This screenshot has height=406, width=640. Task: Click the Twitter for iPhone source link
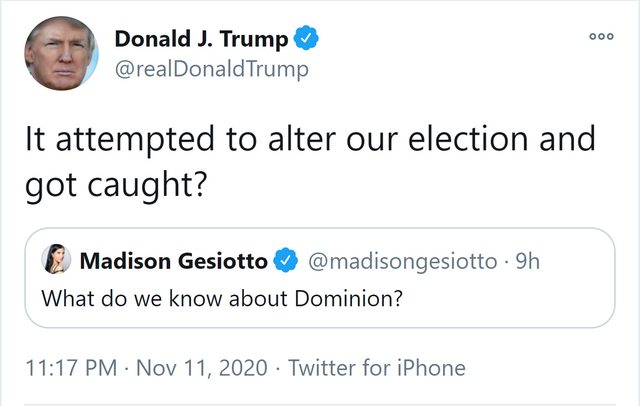point(376,368)
